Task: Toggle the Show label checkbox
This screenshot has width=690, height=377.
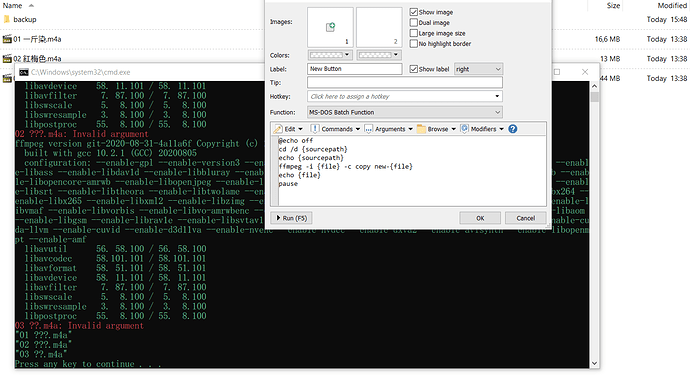Action: [x=414, y=69]
